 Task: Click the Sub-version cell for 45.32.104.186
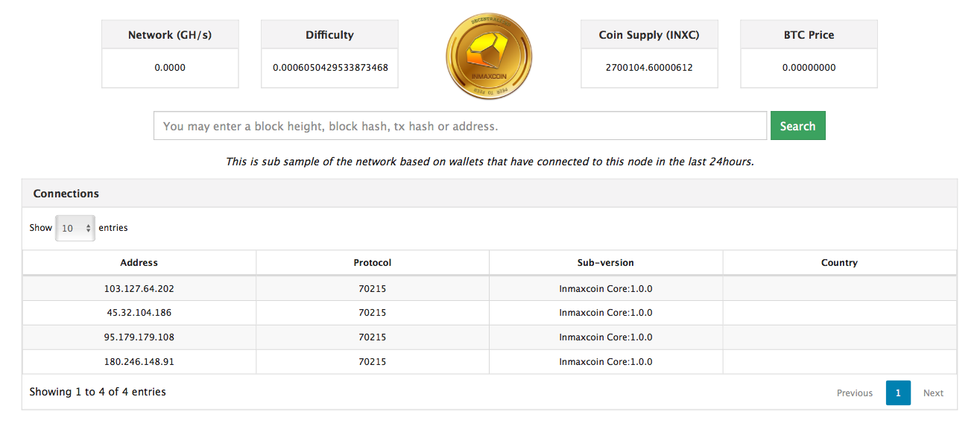point(606,313)
